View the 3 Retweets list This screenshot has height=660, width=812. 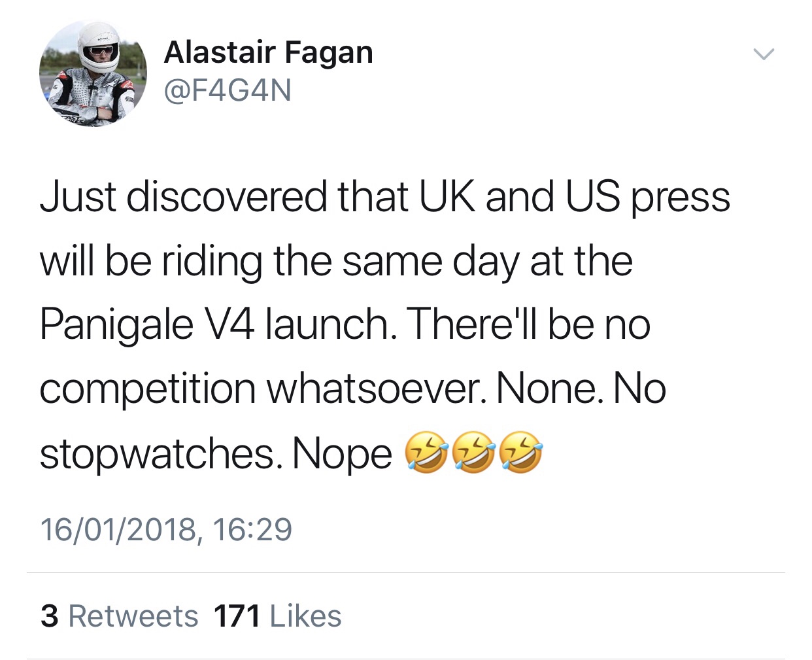(119, 616)
